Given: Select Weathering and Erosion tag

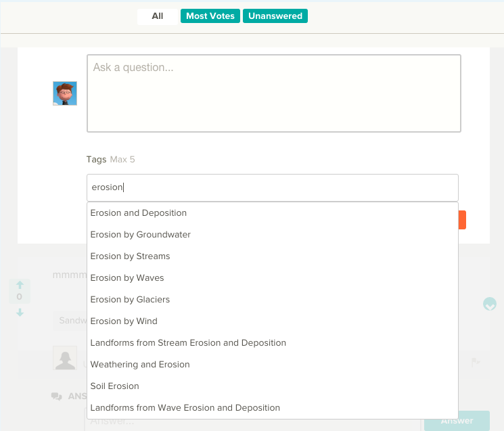Looking at the screenshot, I should click(140, 365).
